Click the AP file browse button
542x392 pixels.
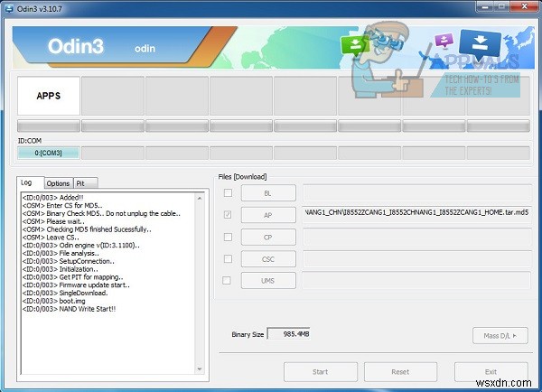point(268,215)
